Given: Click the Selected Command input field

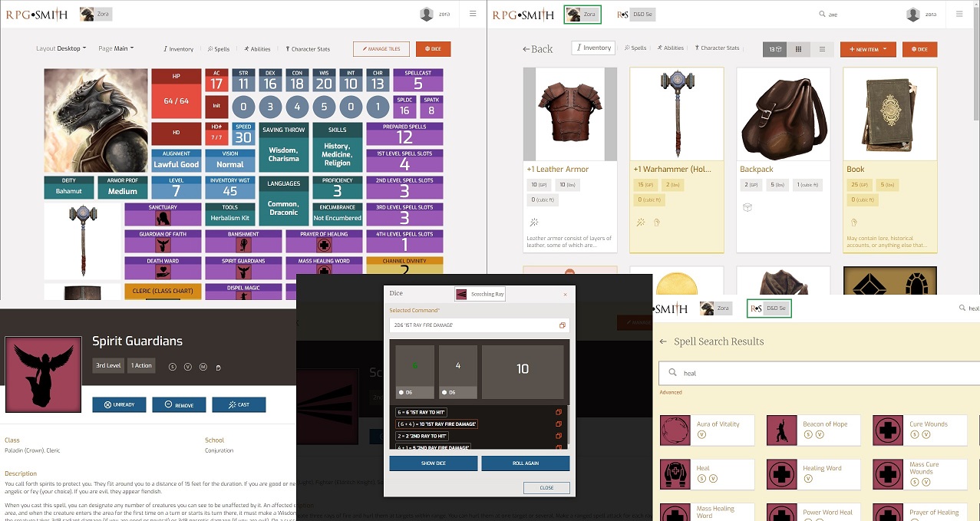Looking at the screenshot, I should 480,325.
